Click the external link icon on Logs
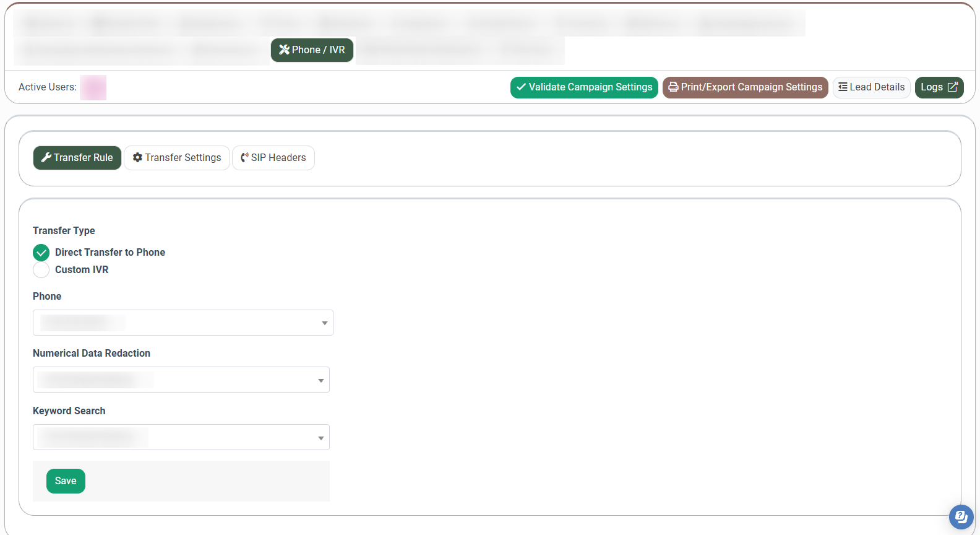The height and width of the screenshot is (535, 980). pos(953,87)
